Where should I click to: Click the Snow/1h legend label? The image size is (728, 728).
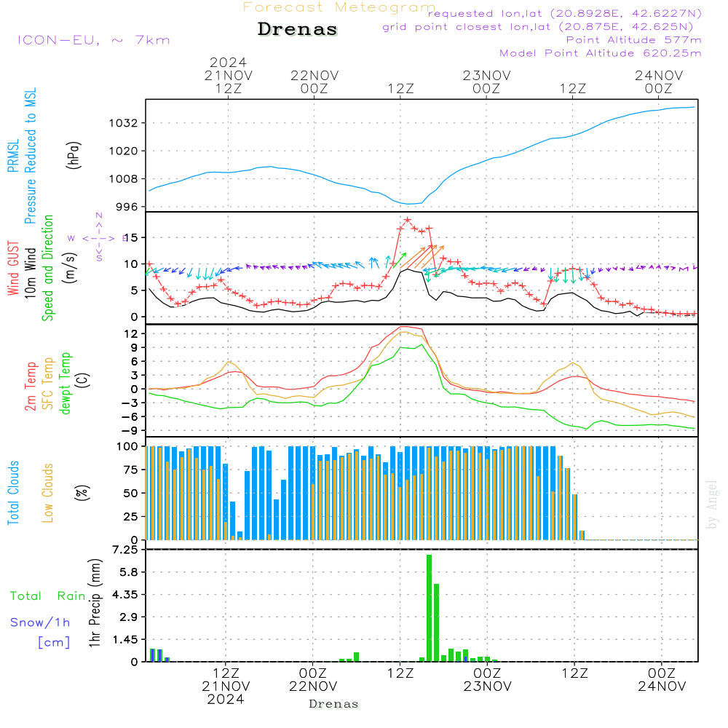click(41, 622)
